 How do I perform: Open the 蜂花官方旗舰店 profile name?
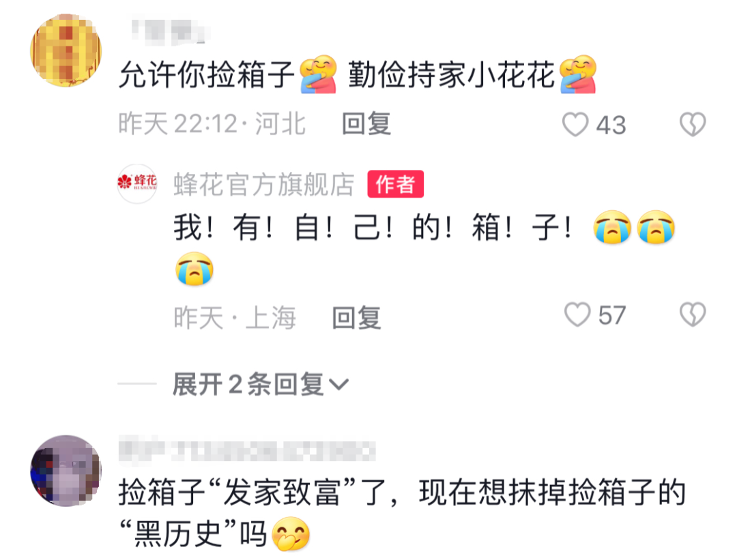[263, 184]
